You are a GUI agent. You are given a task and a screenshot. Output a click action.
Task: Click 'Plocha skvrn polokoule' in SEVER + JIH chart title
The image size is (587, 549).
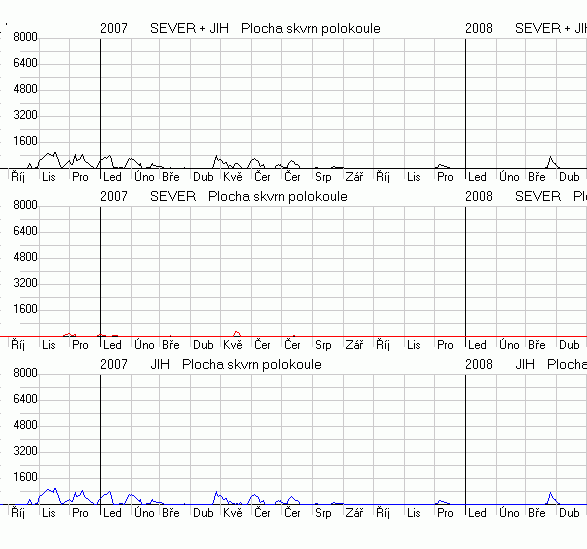tap(311, 28)
